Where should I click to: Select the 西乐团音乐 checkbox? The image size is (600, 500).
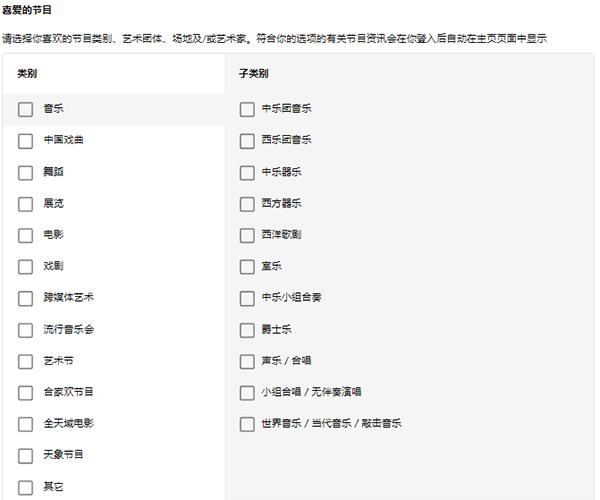click(x=247, y=141)
